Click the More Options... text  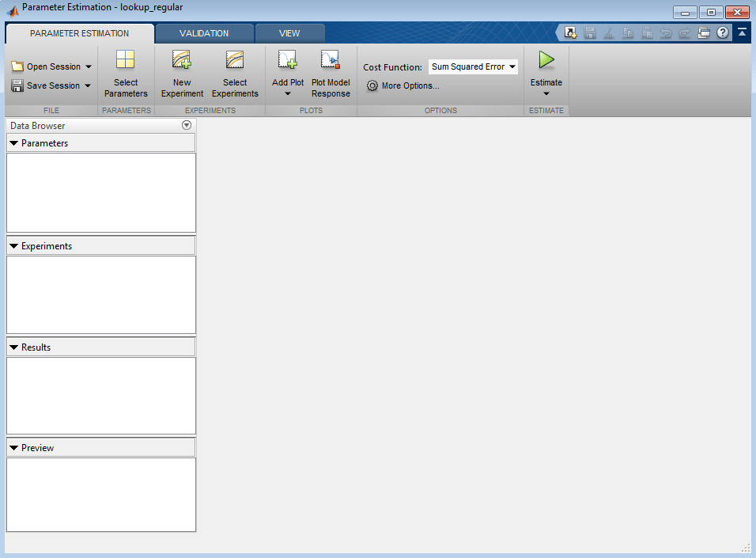(x=410, y=86)
